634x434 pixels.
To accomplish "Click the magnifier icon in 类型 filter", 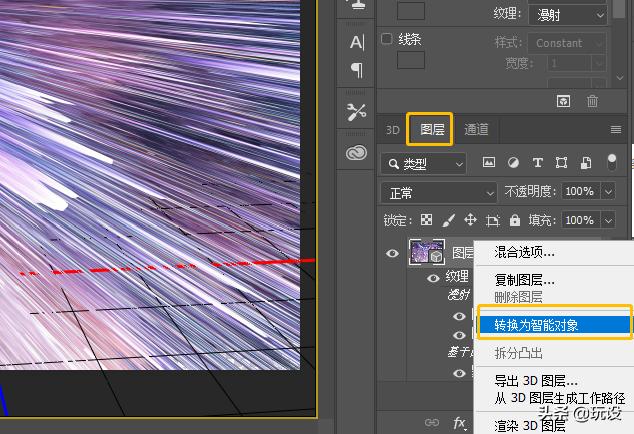I will (x=393, y=164).
